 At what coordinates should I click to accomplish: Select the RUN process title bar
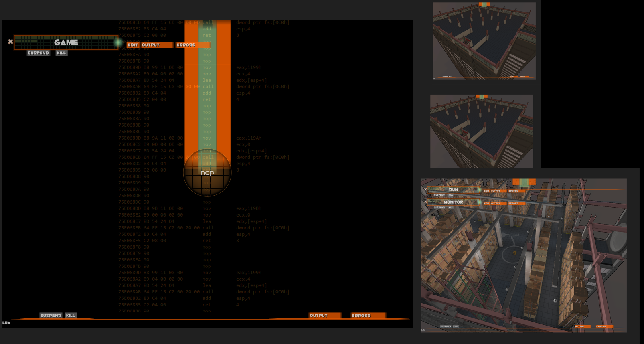tap(453, 190)
